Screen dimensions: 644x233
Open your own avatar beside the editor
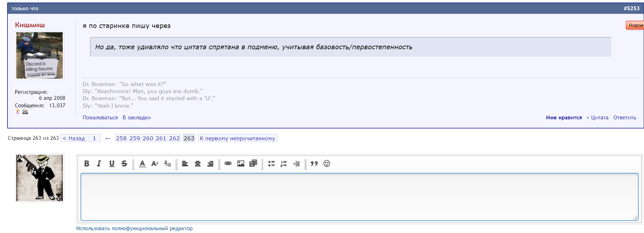coord(40,178)
